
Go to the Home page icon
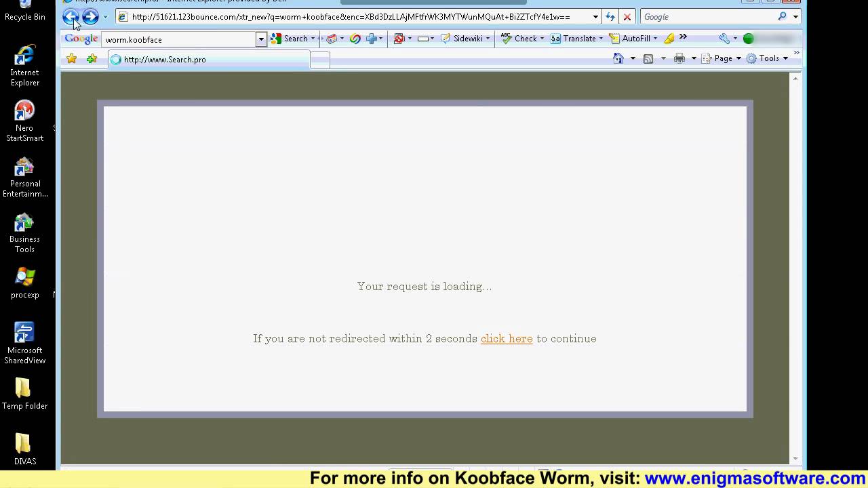(618, 59)
